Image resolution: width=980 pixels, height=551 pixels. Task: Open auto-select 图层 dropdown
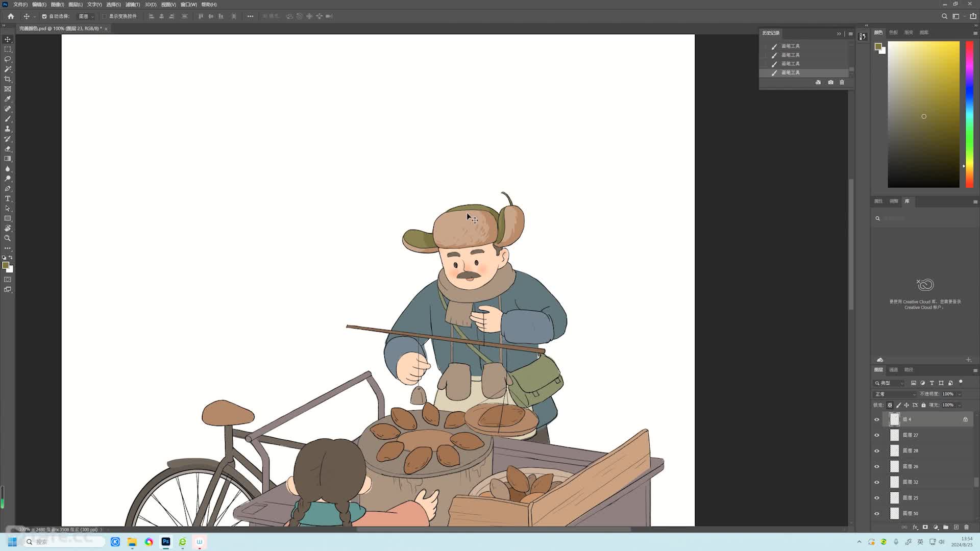(x=86, y=16)
